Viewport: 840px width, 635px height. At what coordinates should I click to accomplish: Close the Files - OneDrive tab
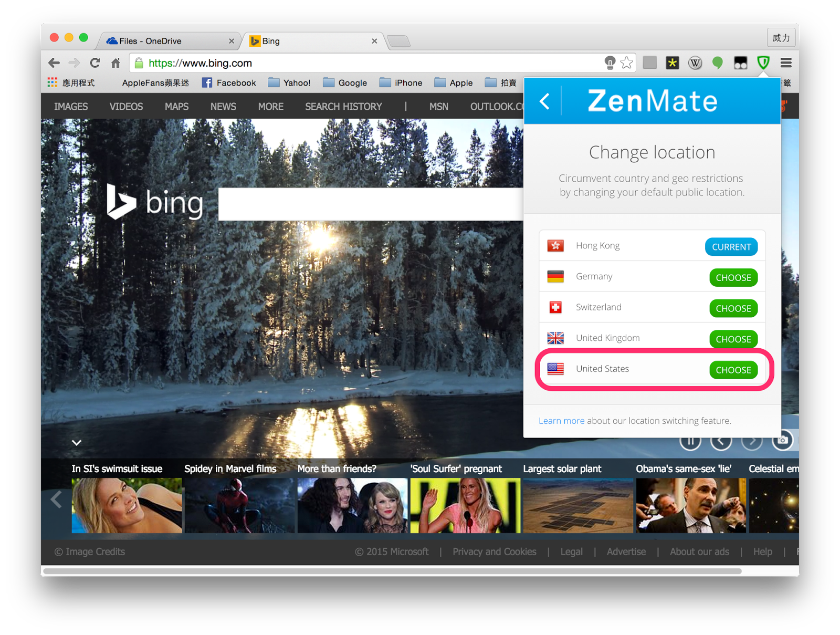tap(232, 41)
